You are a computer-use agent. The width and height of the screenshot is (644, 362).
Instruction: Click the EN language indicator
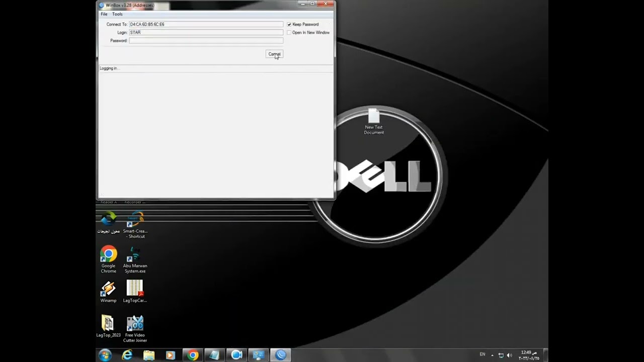coord(482,354)
